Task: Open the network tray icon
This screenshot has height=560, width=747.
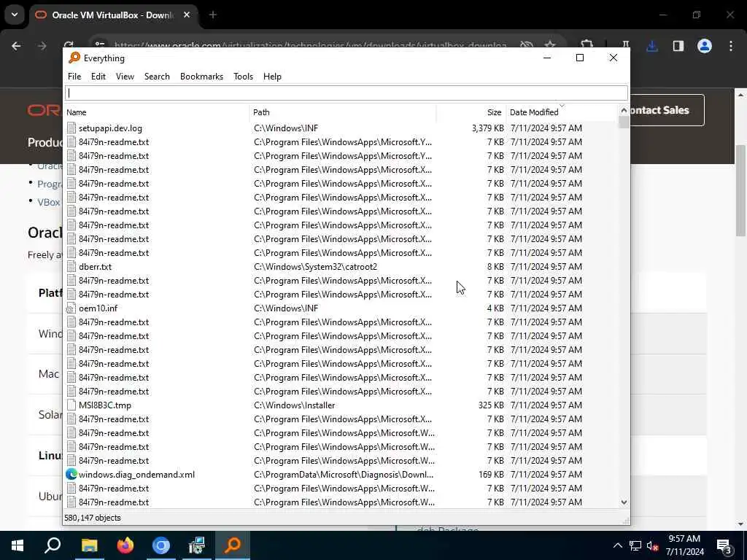Action: click(635, 545)
